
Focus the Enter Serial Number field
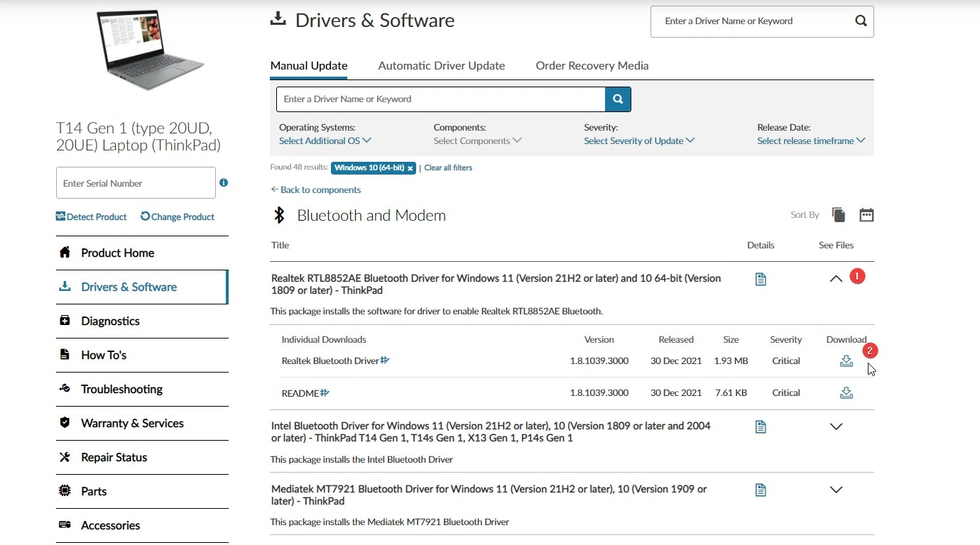tap(136, 183)
